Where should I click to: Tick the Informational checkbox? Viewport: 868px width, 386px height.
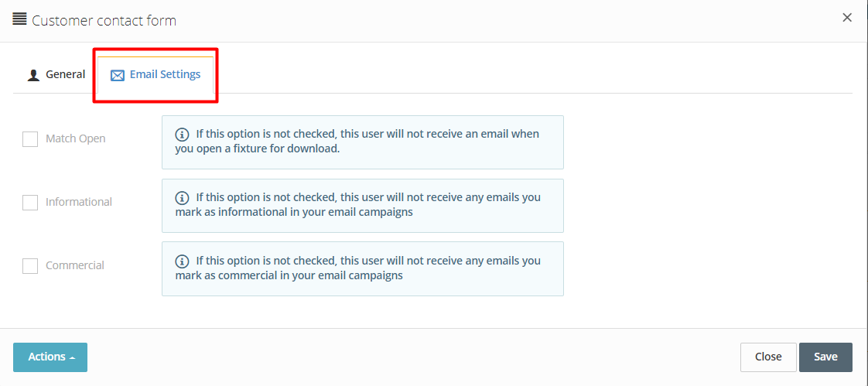(30, 203)
